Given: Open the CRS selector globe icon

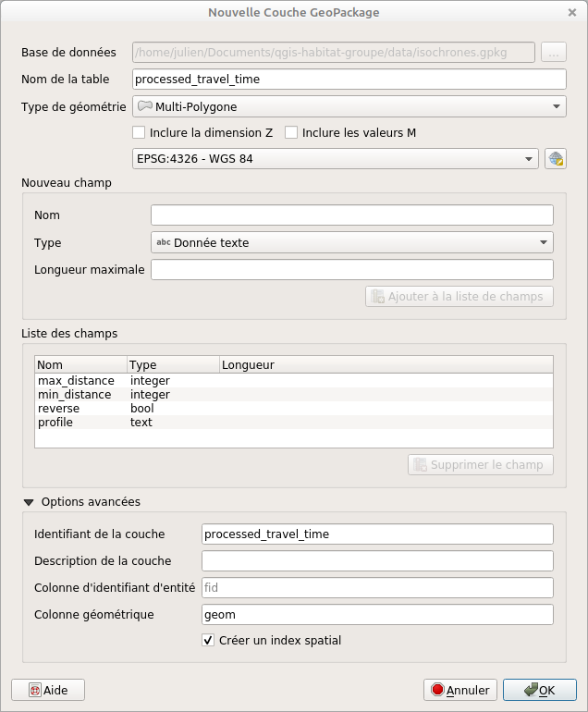Looking at the screenshot, I should coord(556,159).
